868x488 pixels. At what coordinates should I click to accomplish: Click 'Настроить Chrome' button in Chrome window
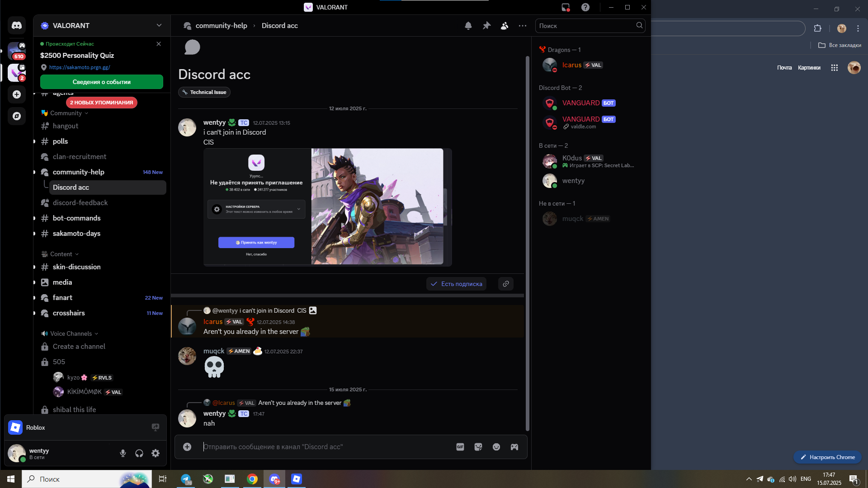click(x=827, y=457)
